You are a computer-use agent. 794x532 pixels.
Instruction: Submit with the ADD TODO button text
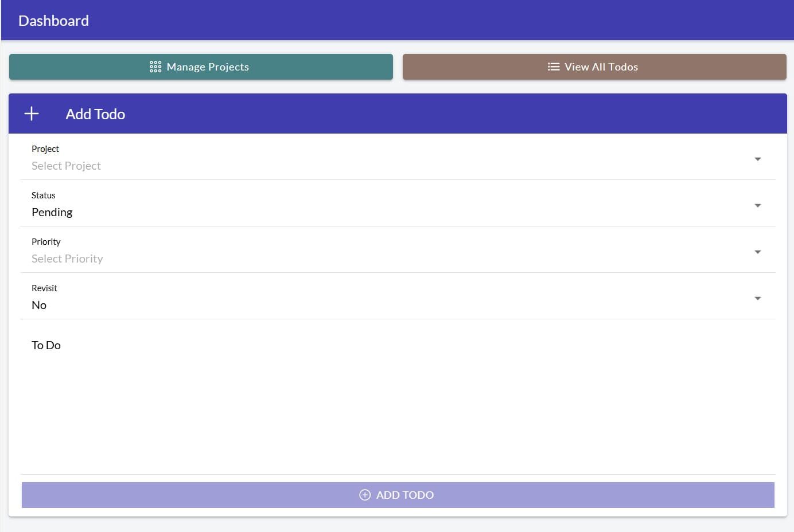point(404,495)
